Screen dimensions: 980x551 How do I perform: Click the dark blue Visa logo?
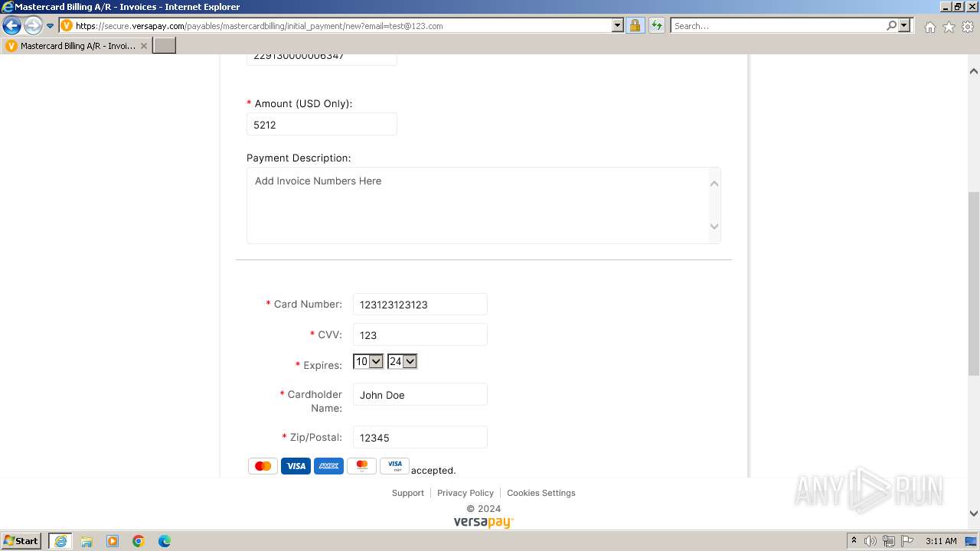pos(296,466)
